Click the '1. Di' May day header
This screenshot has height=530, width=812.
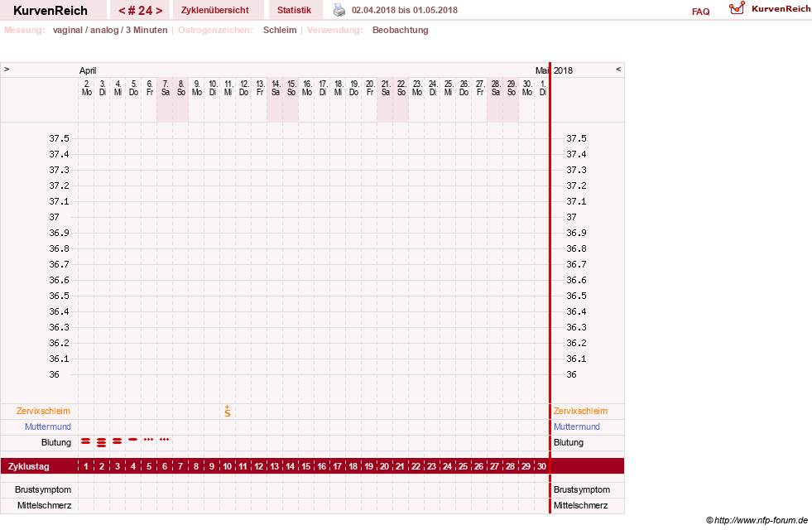click(542, 88)
